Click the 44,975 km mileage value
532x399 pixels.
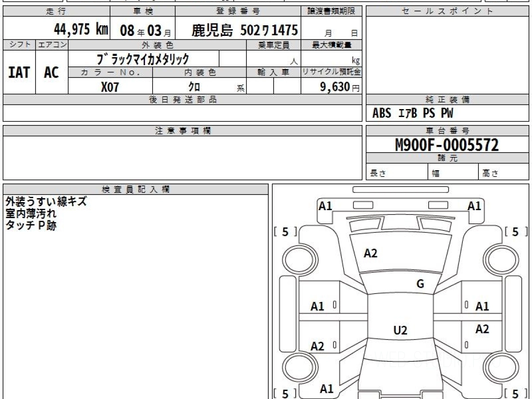pos(81,30)
